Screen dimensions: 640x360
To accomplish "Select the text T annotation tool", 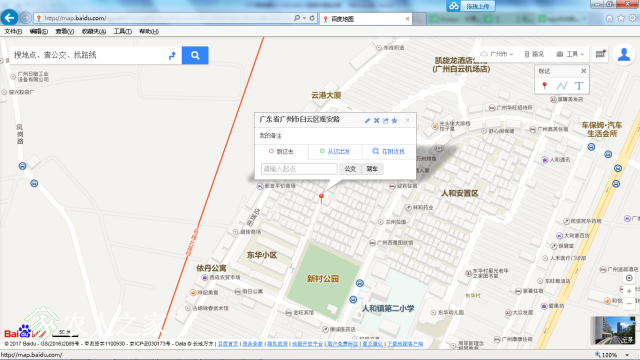I will tap(579, 86).
